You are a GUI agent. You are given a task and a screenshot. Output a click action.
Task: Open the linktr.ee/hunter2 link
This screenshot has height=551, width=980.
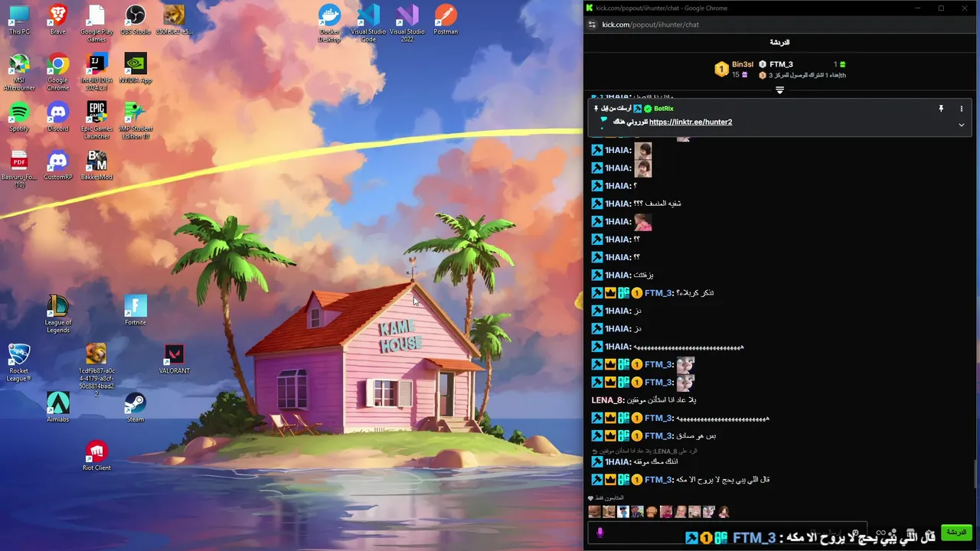(x=691, y=122)
